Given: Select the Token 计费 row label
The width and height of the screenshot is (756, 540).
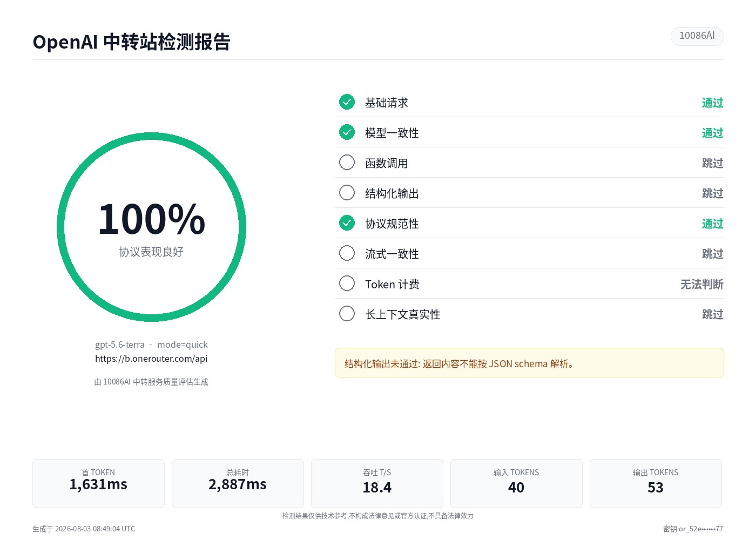Looking at the screenshot, I should 393,284.
